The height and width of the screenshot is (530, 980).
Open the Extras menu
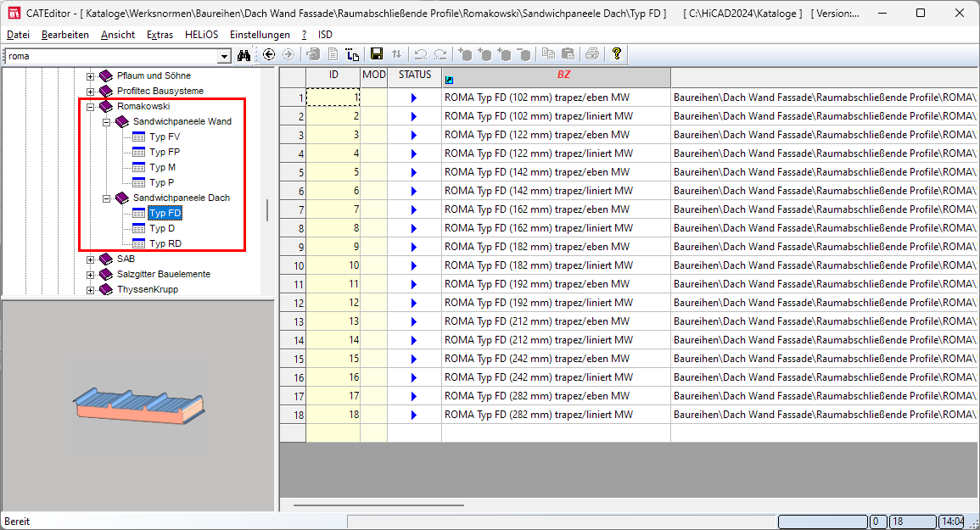[160, 35]
